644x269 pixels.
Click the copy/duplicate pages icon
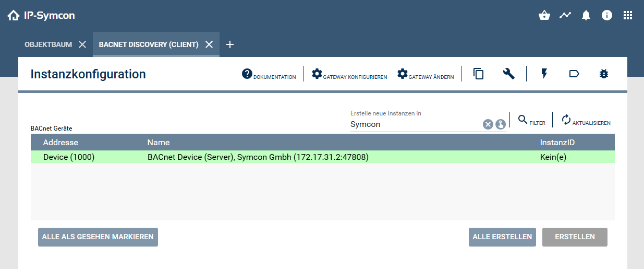tap(478, 74)
